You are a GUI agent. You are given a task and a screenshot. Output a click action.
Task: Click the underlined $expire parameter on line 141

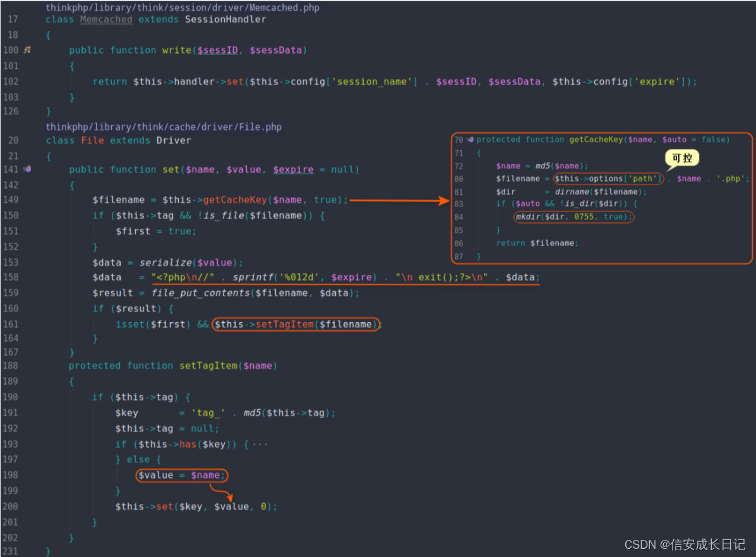[x=293, y=170]
